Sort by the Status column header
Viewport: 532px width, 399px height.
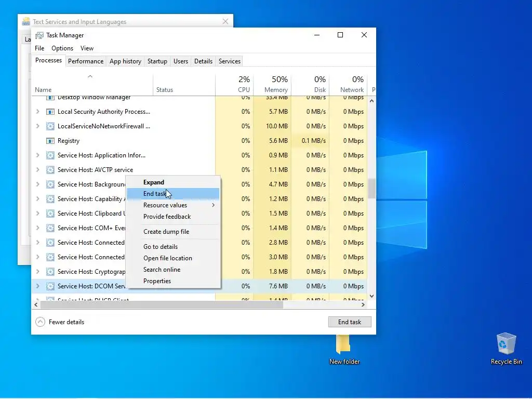184,85
